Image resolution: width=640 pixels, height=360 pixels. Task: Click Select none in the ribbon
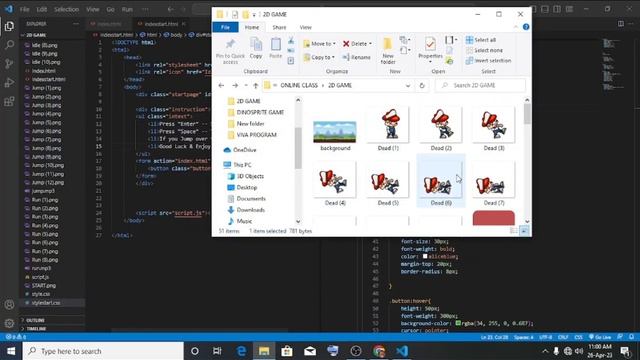tap(484, 50)
